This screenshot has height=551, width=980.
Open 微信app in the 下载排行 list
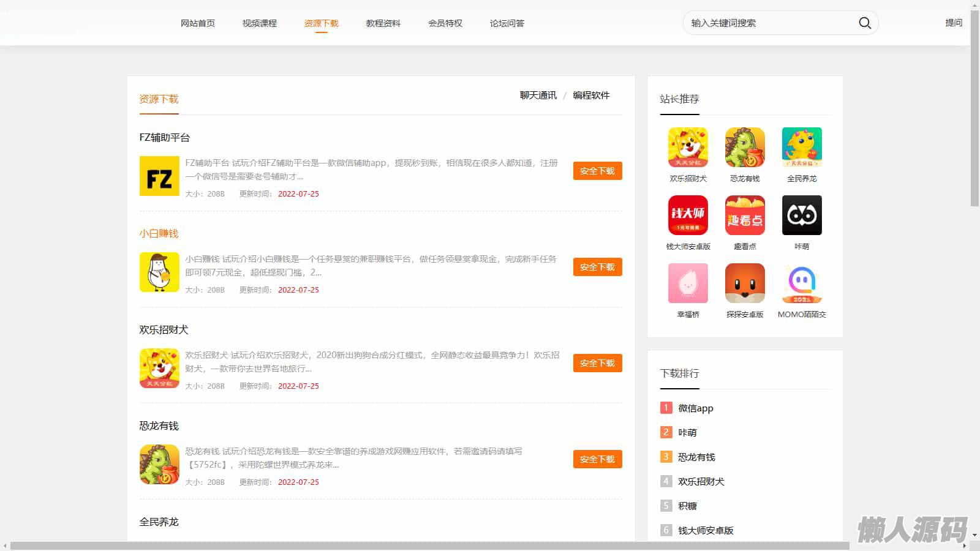point(695,408)
